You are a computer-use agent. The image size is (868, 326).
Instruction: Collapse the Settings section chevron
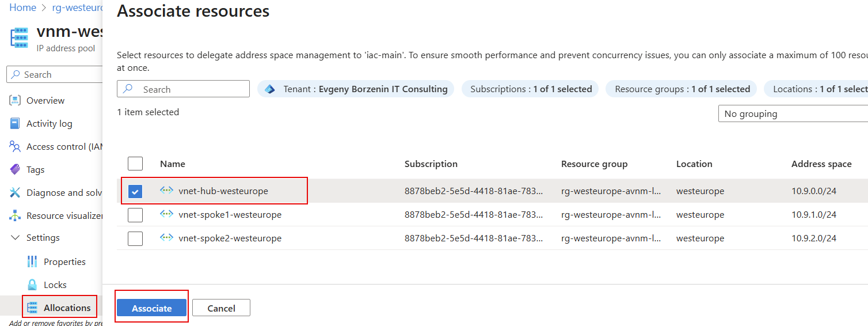tap(15, 238)
